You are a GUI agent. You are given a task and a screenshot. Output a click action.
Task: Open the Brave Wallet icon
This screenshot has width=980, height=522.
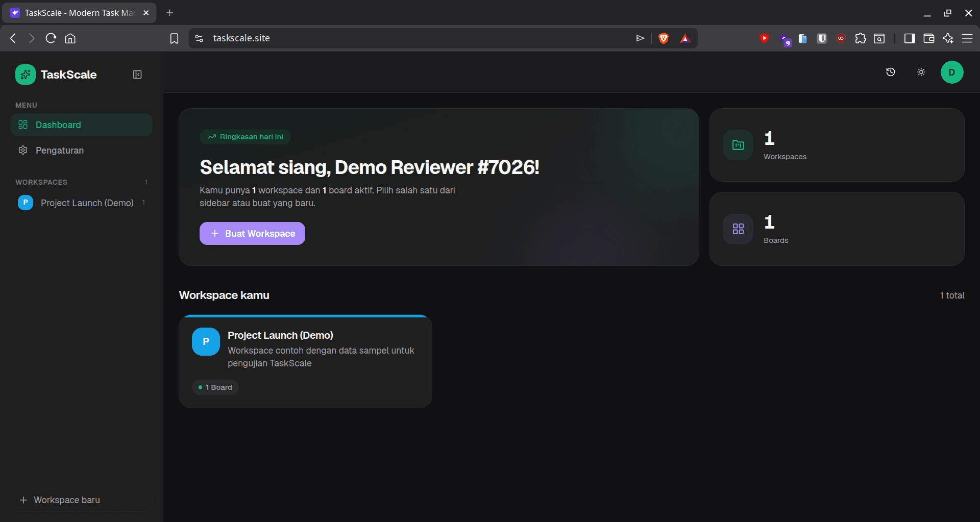(929, 38)
